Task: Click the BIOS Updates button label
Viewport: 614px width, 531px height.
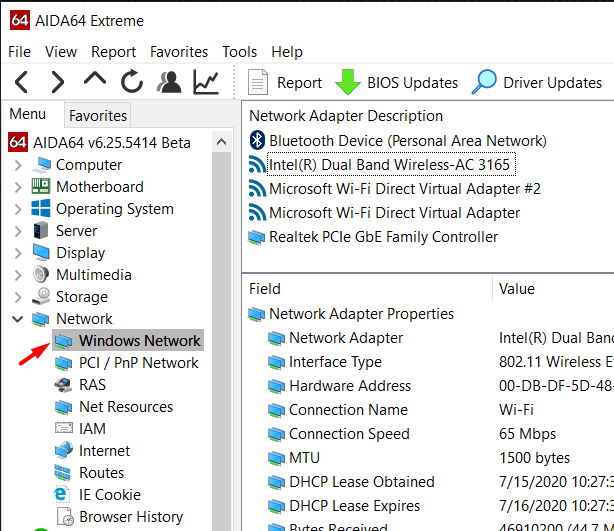Action: [x=412, y=83]
